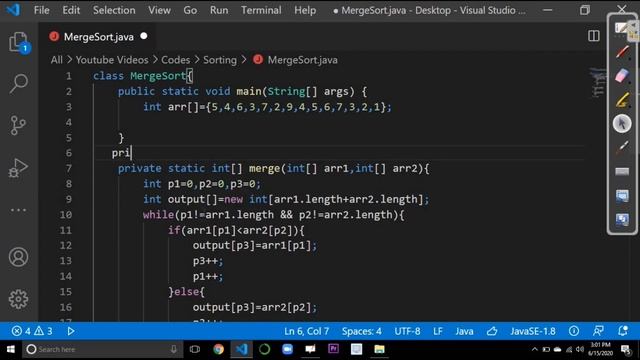Click the info circle icon in status bar

point(573,331)
